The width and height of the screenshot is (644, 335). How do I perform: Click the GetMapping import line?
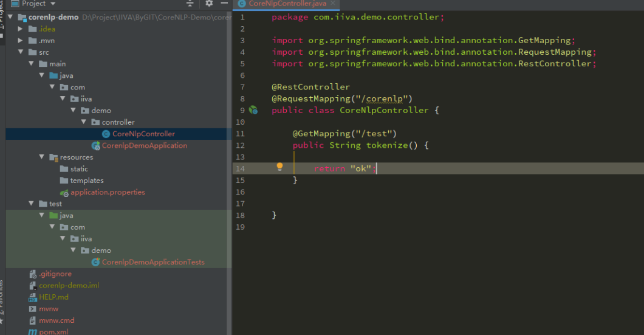423,40
